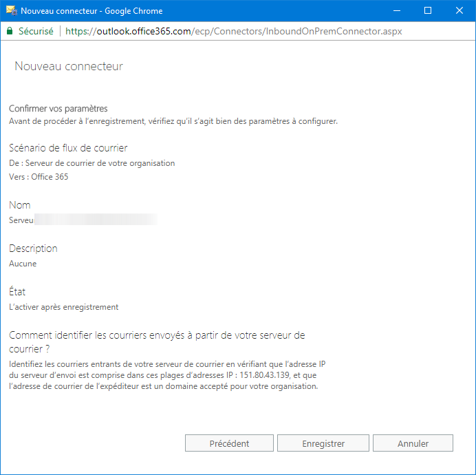Click the "État" section label
476x475 pixels.
(17, 292)
